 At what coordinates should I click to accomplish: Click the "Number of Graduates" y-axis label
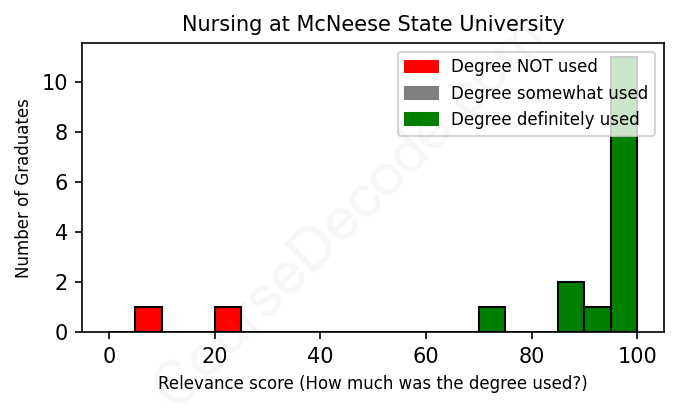coord(23,188)
